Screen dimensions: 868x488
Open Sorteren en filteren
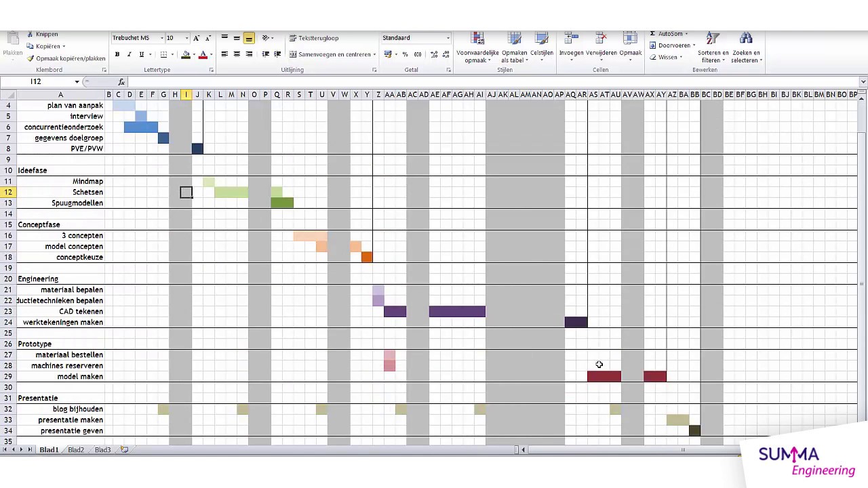713,47
